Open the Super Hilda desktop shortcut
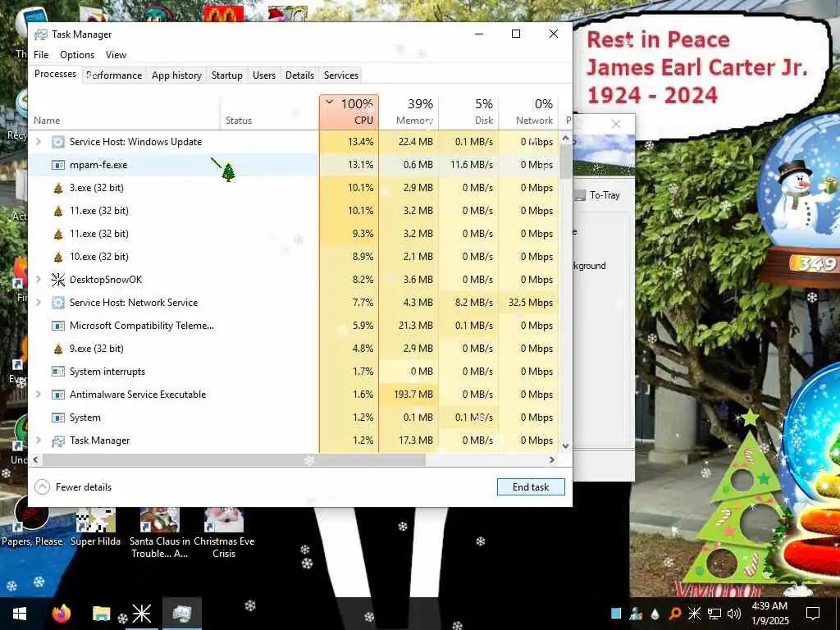 95,527
